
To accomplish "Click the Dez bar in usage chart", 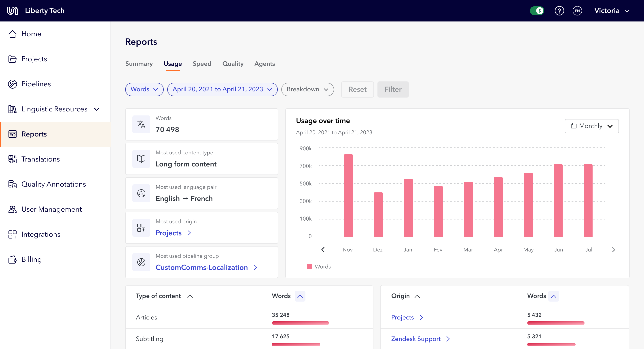I will [378, 215].
